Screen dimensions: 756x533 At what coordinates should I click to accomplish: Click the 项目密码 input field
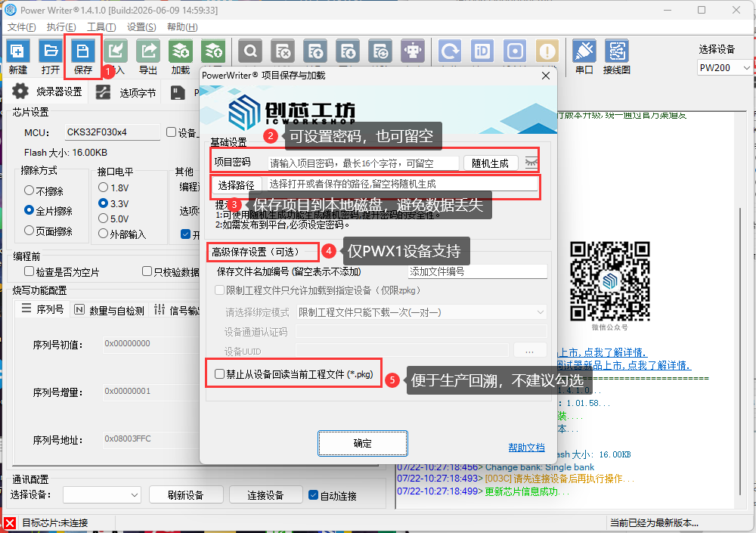(363, 163)
